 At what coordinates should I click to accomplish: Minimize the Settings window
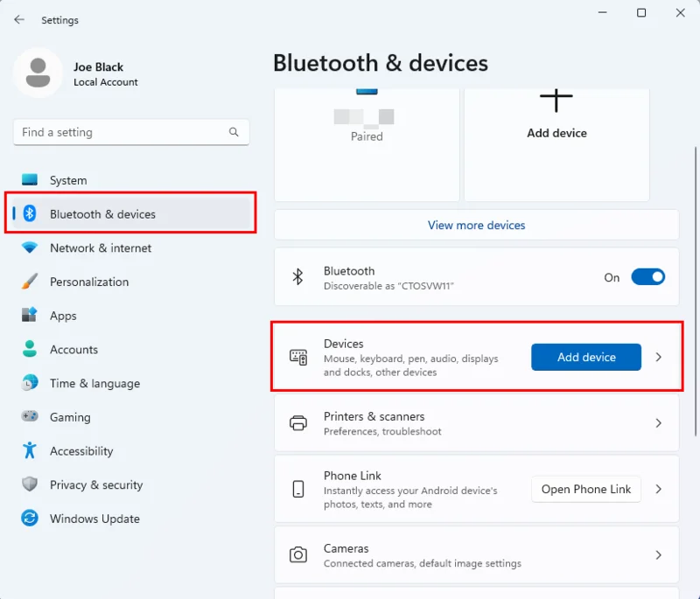602,12
